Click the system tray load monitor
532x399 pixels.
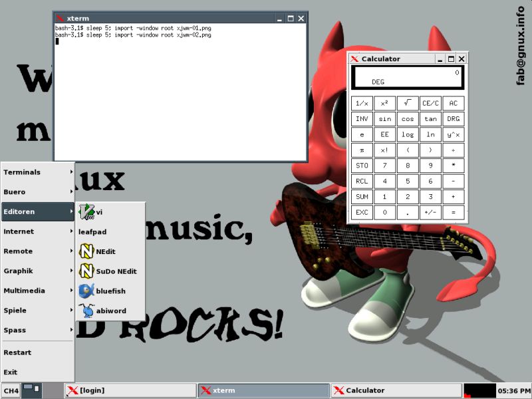479,390
